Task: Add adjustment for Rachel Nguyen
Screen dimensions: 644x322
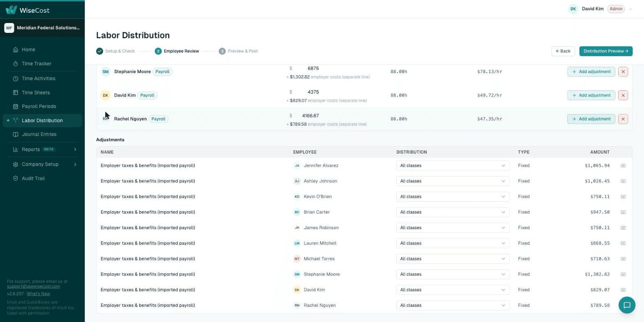Action: (x=591, y=119)
